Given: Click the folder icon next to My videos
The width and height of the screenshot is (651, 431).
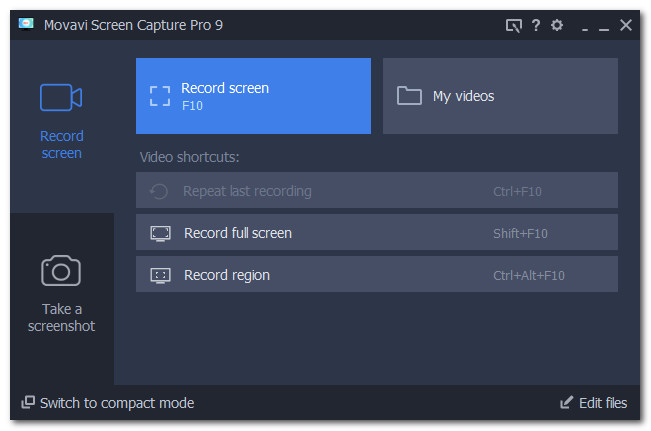Looking at the screenshot, I should [x=409, y=96].
